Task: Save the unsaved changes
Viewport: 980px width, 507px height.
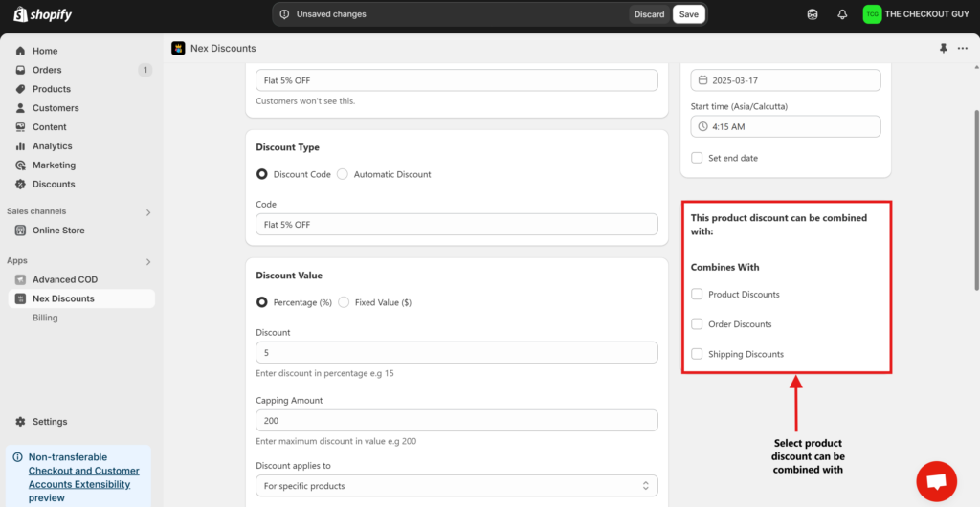Action: [x=689, y=14]
